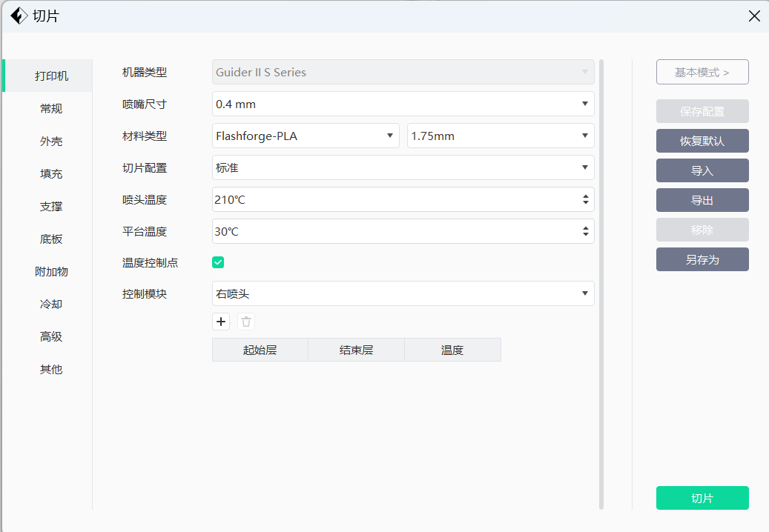The image size is (769, 532).
Task: Click the 喷头温度 210°C stepper arrows
Action: [586, 199]
